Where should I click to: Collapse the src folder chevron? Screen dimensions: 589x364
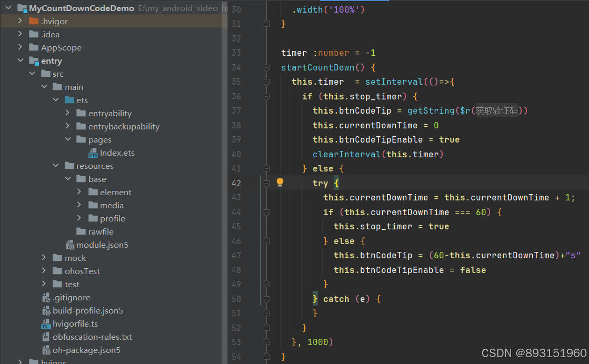point(32,73)
